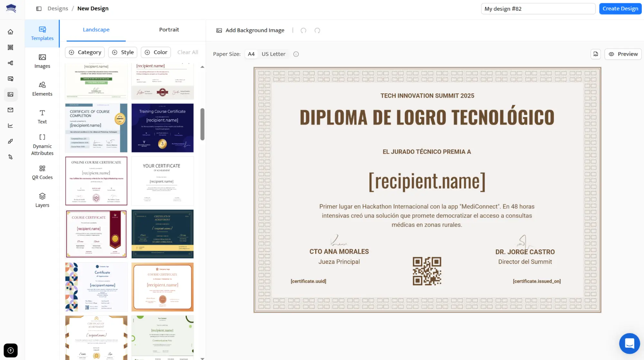Click the redo arrow icon
Image resolution: width=644 pixels, height=360 pixels.
(x=317, y=31)
